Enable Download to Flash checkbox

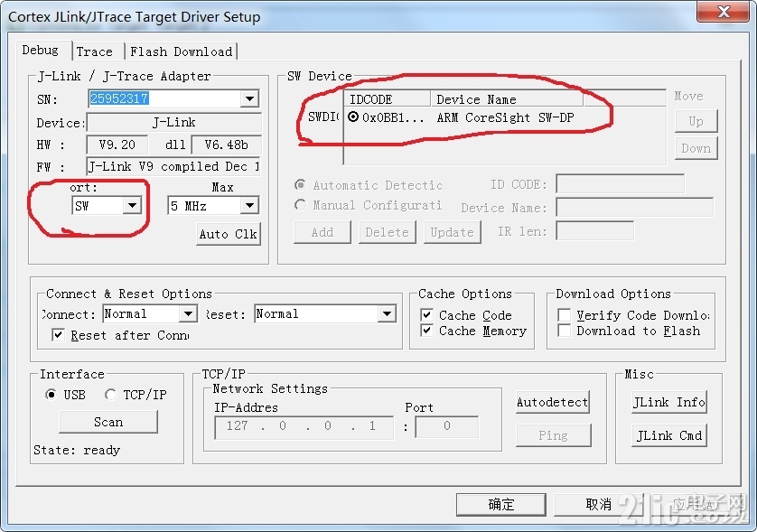(x=565, y=331)
